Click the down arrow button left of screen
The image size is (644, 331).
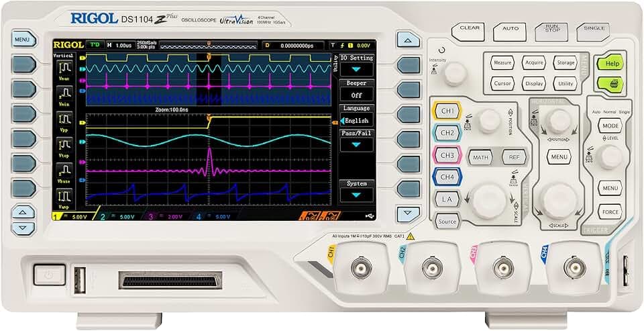pyautogui.click(x=23, y=228)
